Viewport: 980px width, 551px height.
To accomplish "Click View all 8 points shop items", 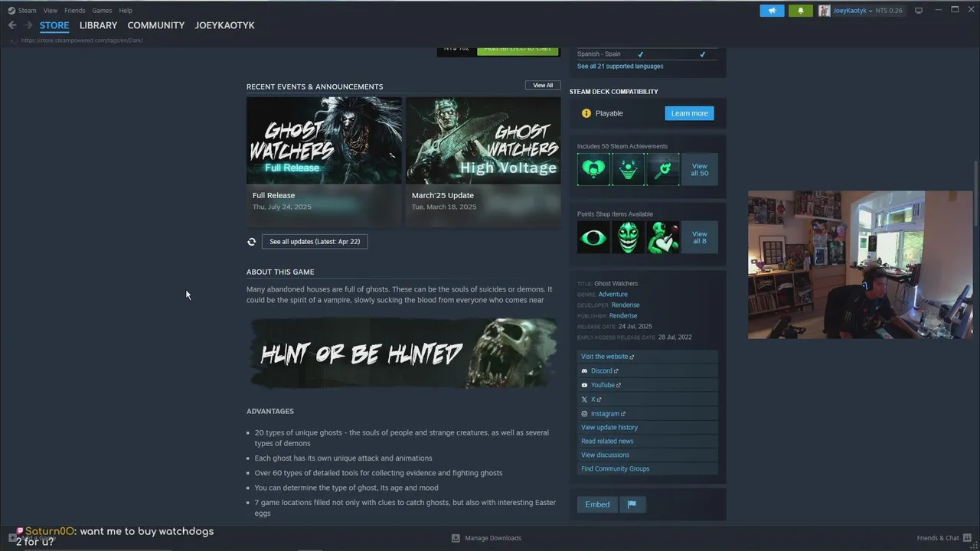I will click(x=700, y=237).
